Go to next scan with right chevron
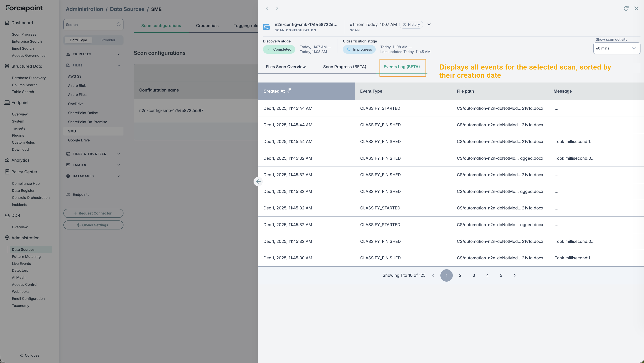This screenshot has width=644, height=363. coord(277,8)
